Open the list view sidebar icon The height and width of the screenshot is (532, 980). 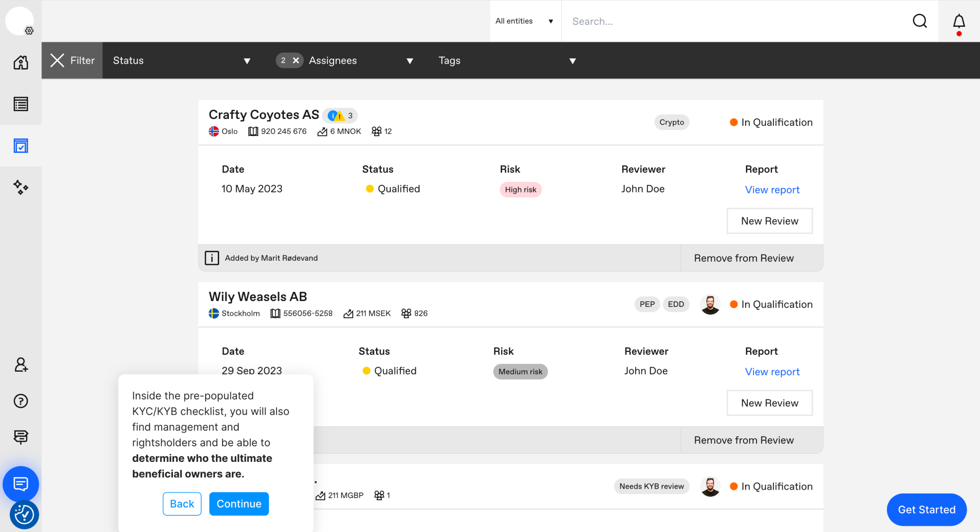[x=20, y=104]
